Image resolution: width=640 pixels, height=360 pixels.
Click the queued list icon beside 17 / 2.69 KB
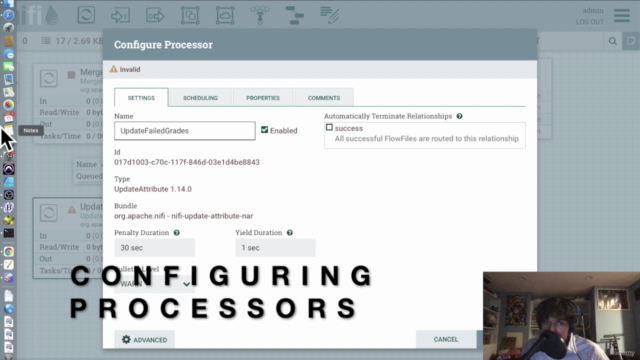pyautogui.click(x=46, y=41)
